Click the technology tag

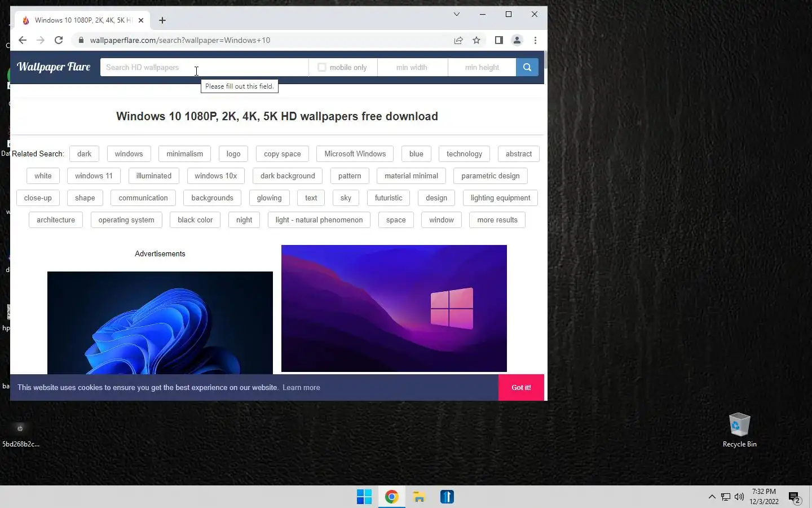pyautogui.click(x=464, y=154)
